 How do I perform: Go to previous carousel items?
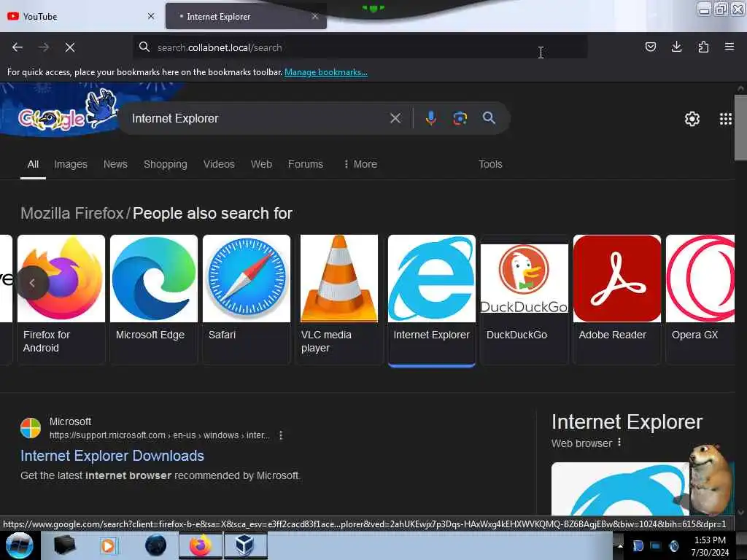pos(32,282)
